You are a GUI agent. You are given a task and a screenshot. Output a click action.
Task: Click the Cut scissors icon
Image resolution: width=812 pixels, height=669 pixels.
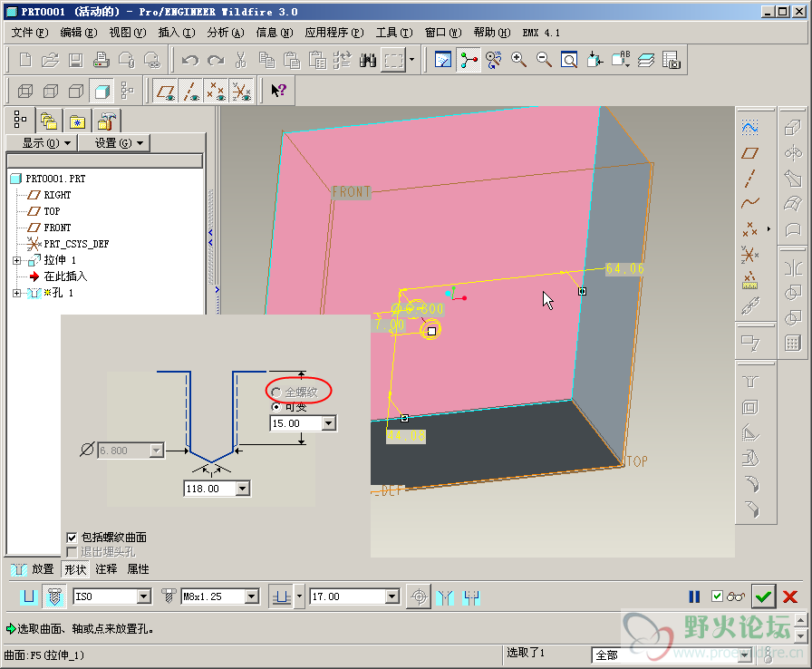[241, 60]
